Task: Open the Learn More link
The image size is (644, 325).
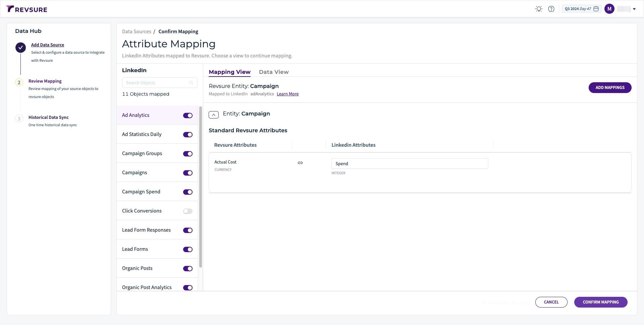Action: click(x=287, y=94)
